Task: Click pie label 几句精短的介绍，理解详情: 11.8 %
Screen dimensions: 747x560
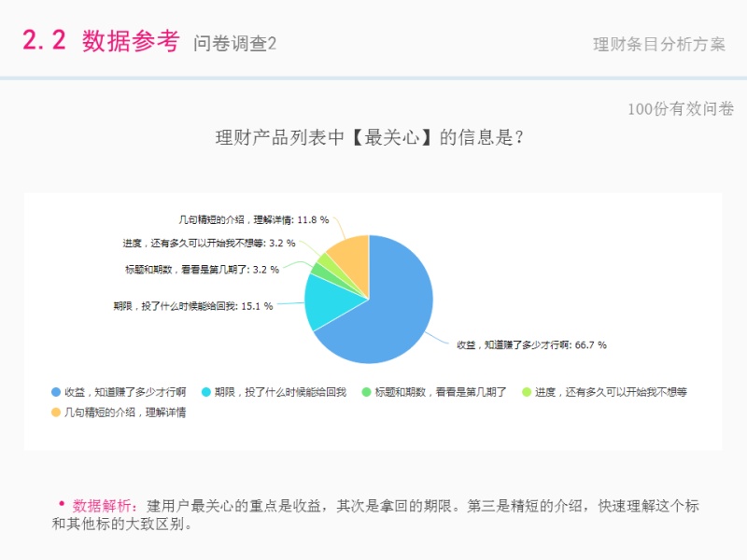Action: click(253, 219)
